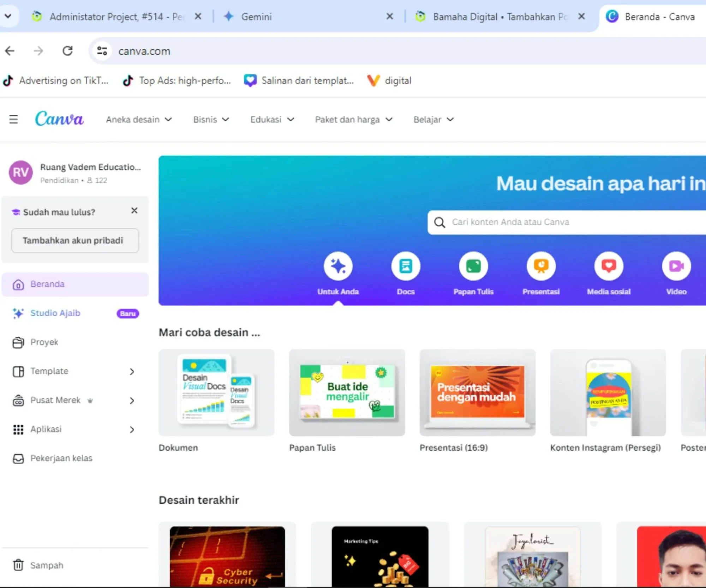Open Studio Ajaib in the sidebar
The height and width of the screenshot is (588, 706).
(x=55, y=313)
